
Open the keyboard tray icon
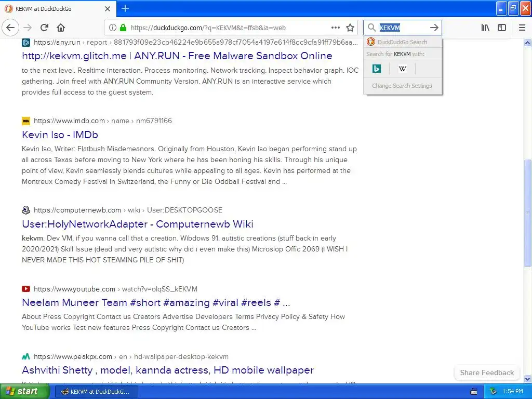pos(474,392)
